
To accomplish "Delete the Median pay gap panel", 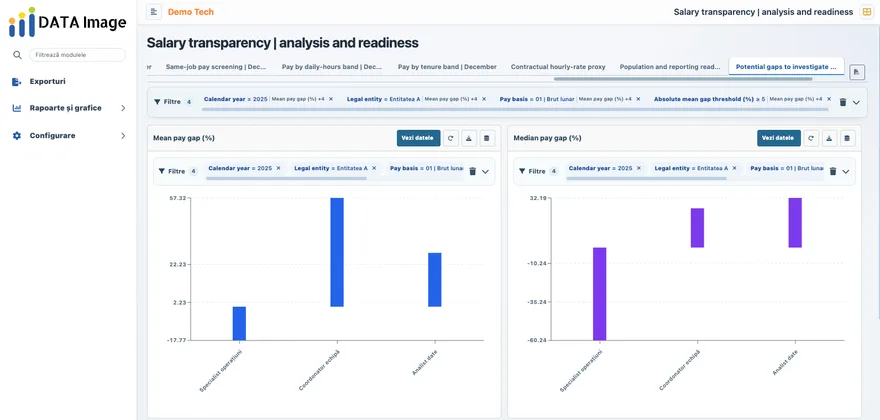I will (847, 138).
